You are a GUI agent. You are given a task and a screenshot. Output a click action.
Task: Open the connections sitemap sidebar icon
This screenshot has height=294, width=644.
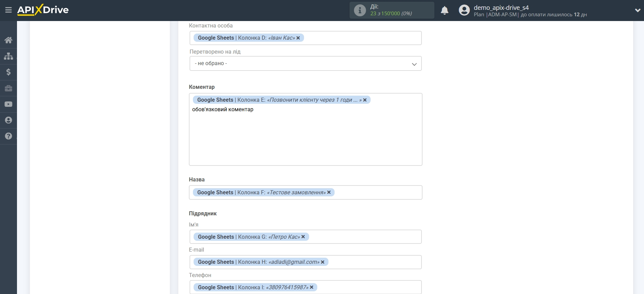[x=8, y=56]
